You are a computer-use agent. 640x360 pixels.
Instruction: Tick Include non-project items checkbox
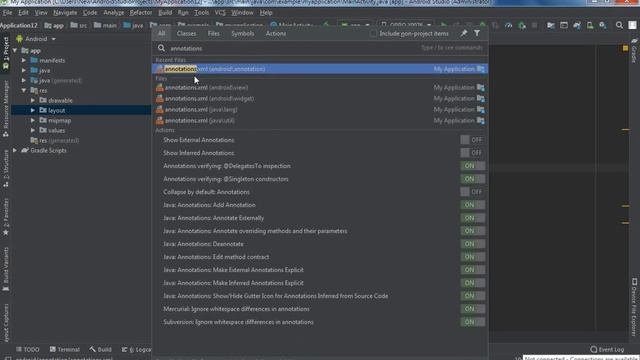click(x=373, y=33)
